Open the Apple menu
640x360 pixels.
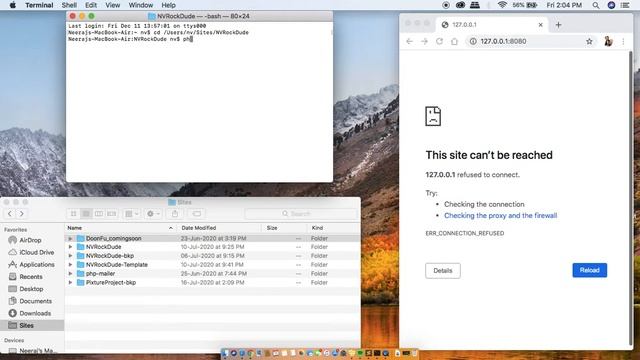tap(13, 5)
